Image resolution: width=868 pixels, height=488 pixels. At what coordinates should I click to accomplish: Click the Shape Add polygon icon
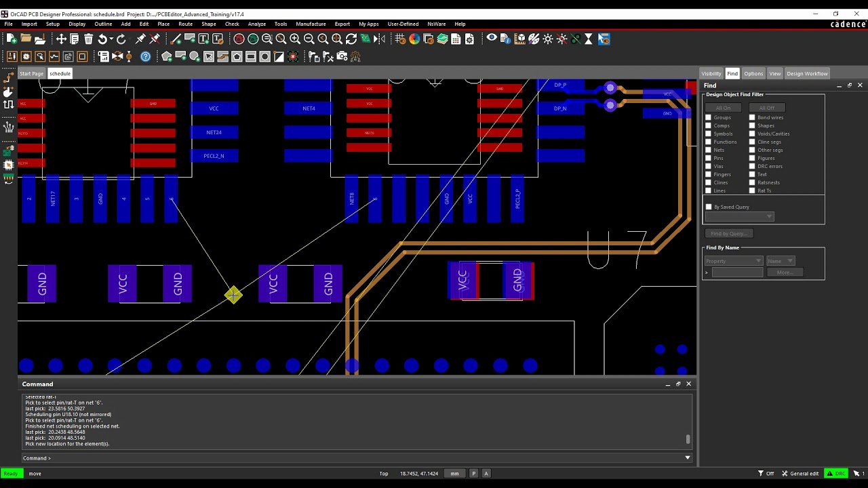(x=166, y=56)
